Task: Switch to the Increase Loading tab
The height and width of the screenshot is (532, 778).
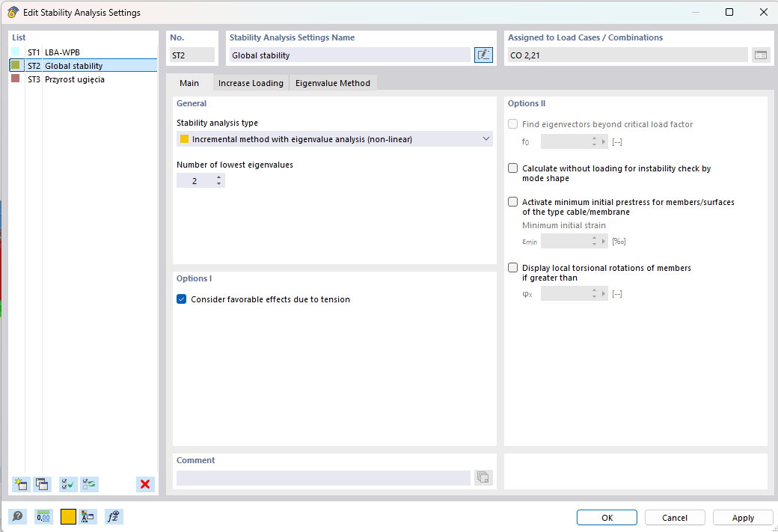Action: coord(251,83)
